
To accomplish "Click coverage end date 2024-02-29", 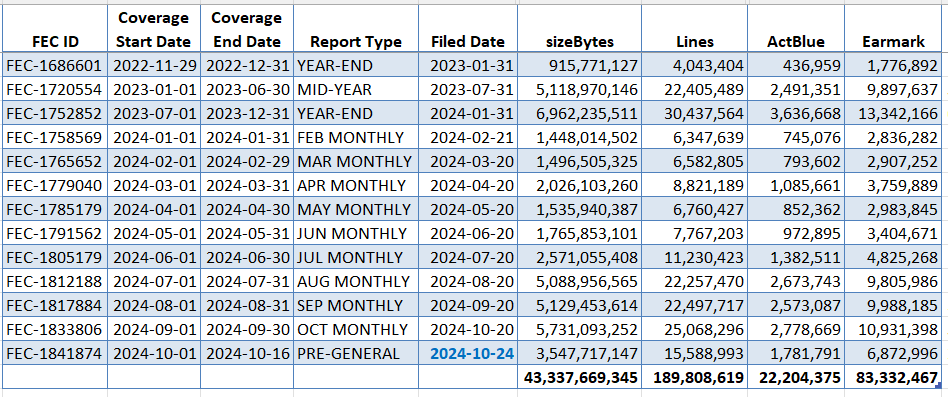I will (248, 162).
